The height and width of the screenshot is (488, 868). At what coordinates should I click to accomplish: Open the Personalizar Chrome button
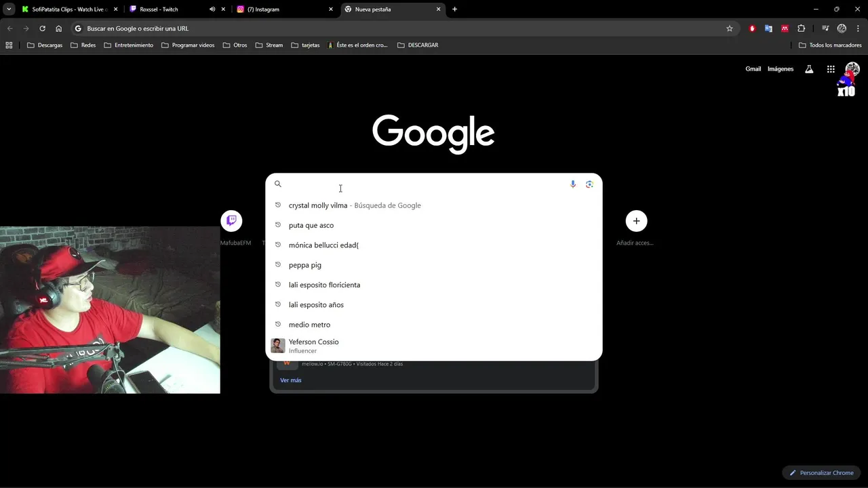pyautogui.click(x=821, y=472)
